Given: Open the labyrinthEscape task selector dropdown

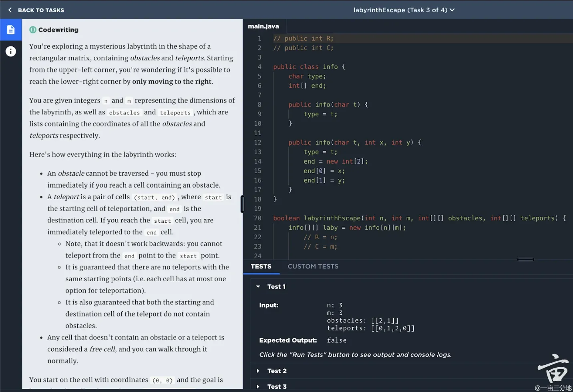Looking at the screenshot, I should click(x=404, y=10).
